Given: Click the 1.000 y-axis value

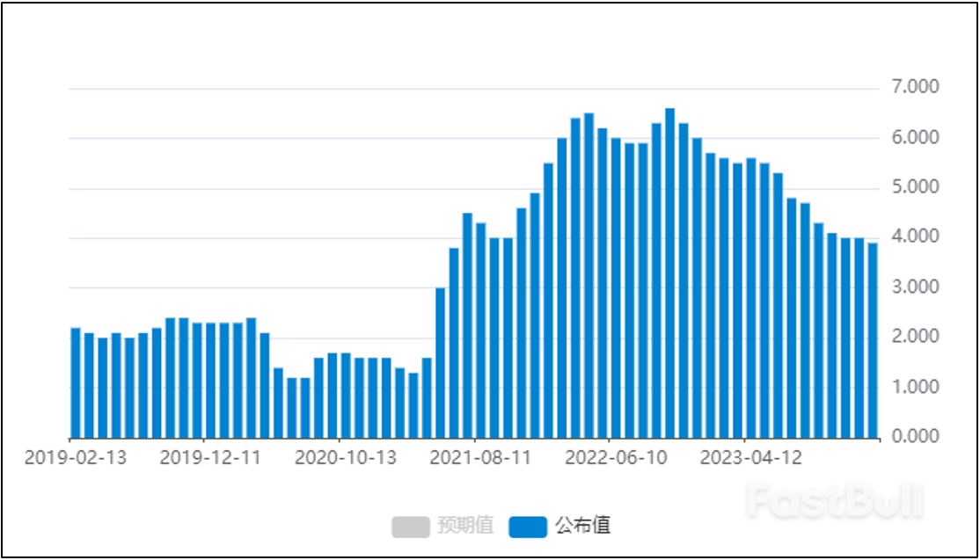Looking at the screenshot, I should click(x=915, y=387).
